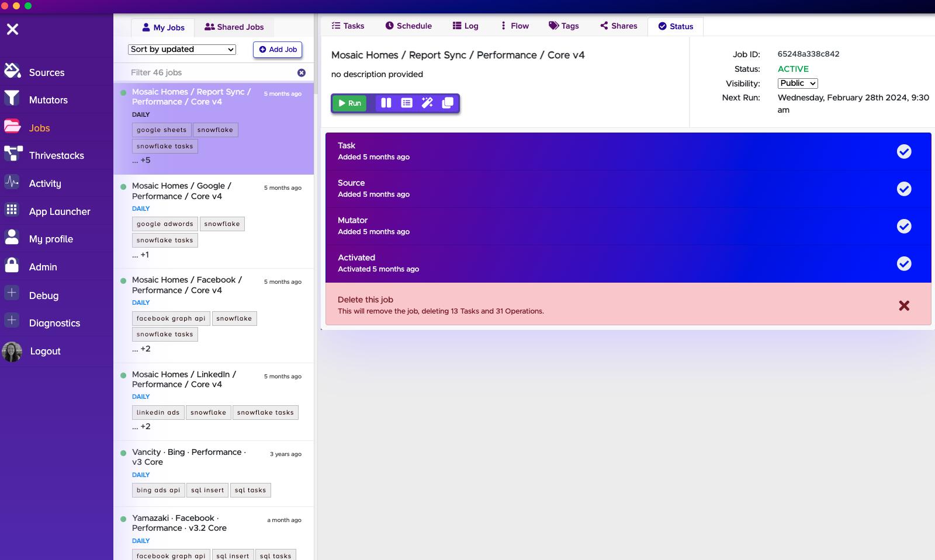Click the Add Job button

coord(278,50)
